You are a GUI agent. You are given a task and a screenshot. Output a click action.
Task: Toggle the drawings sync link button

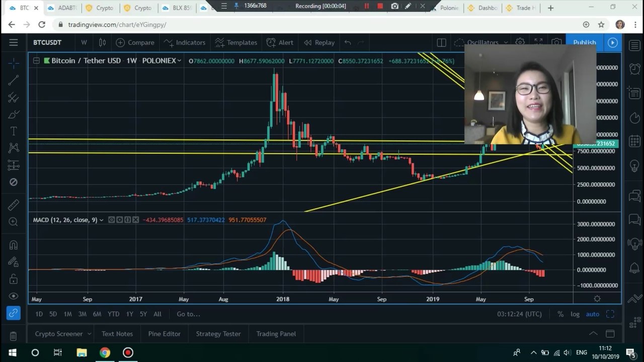point(14,313)
